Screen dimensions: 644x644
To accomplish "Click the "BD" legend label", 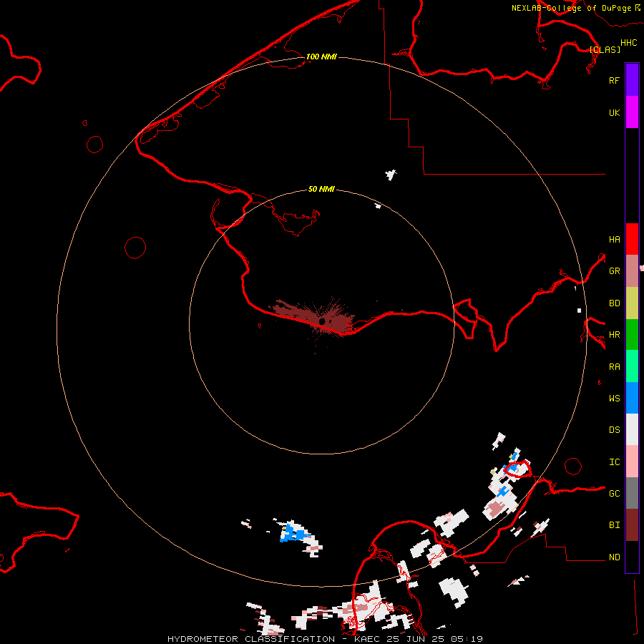I will coord(614,303).
